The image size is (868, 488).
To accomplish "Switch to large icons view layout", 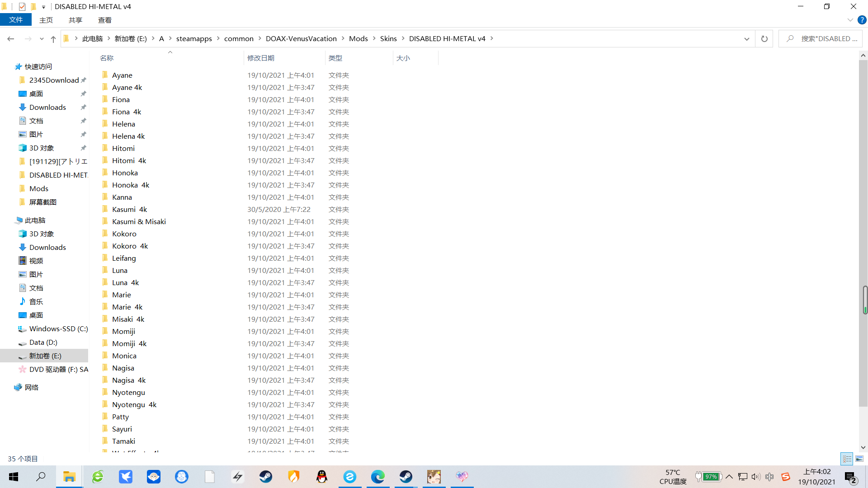I will coord(859,459).
